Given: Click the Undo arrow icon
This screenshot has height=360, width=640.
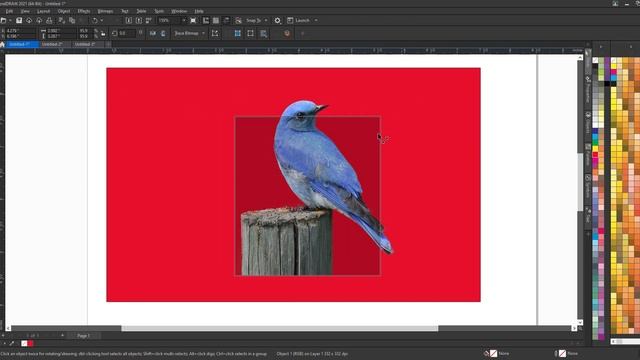Looking at the screenshot, I should coord(95,20).
